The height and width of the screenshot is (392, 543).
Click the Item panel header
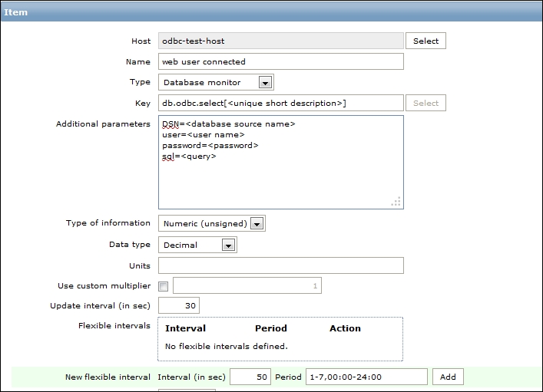271,12
